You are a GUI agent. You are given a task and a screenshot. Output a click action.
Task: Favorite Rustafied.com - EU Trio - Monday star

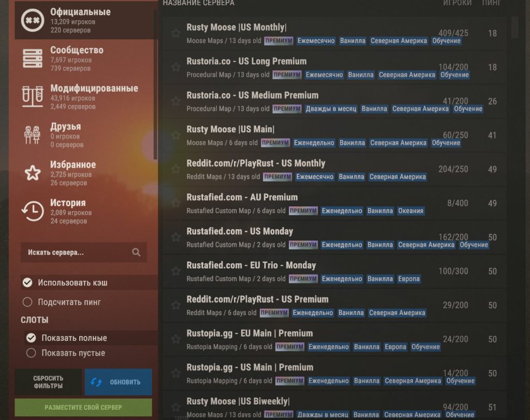[x=176, y=271]
